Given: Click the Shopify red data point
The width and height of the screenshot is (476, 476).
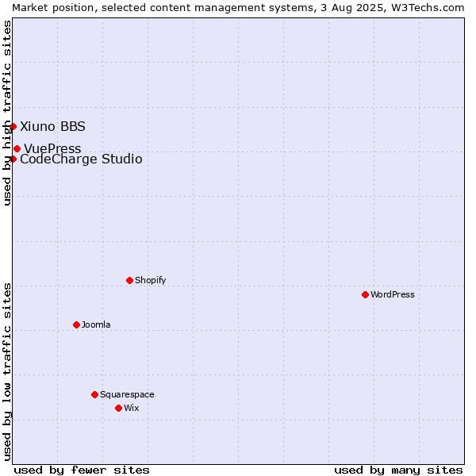Looking at the screenshot, I should tap(129, 281).
